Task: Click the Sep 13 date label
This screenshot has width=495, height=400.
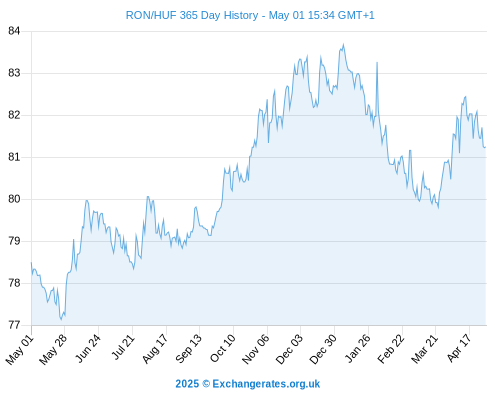Action: pos(188,349)
